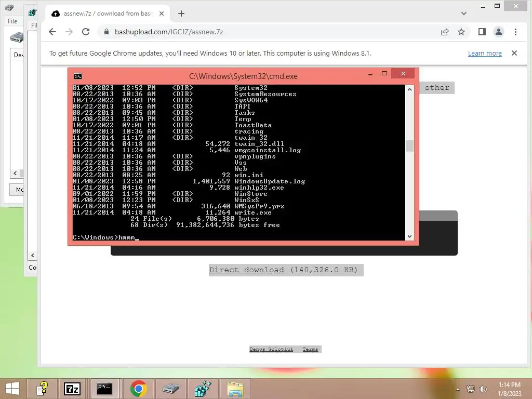Click WMSysPr9.prx entry in cmd

click(259, 206)
